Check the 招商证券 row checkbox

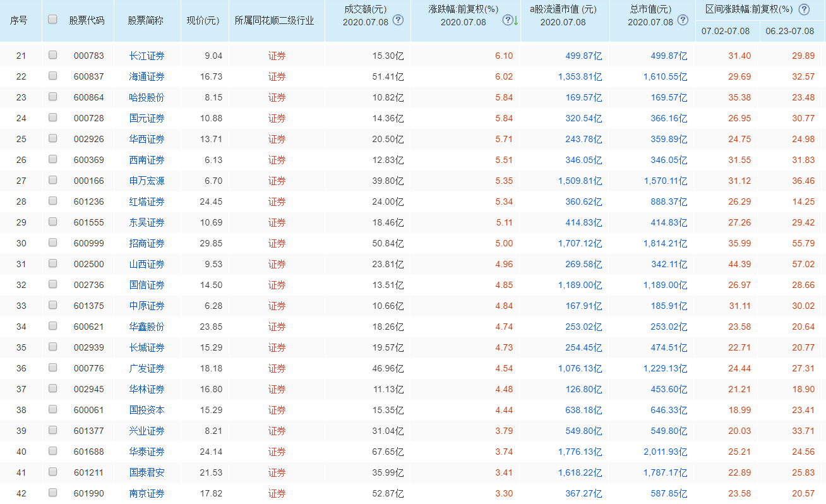click(x=52, y=243)
